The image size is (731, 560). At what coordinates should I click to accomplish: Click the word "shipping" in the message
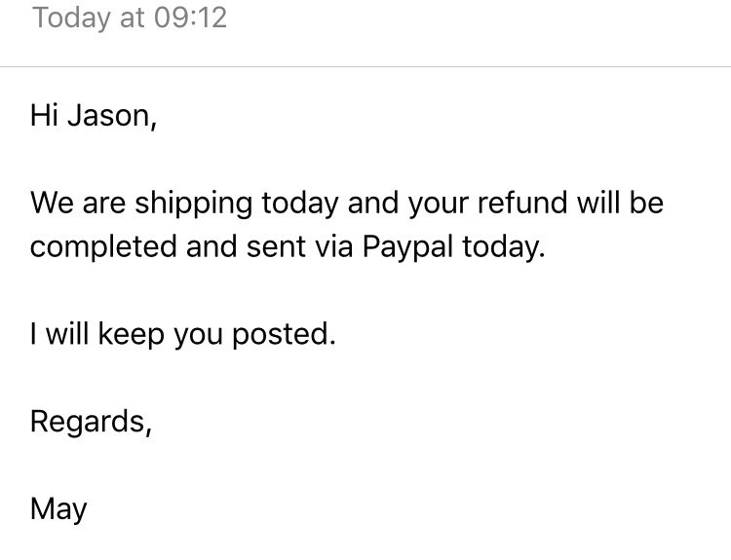[194, 205]
